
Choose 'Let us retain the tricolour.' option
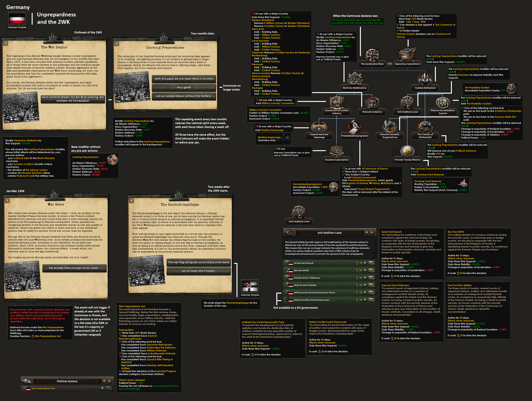tap(198, 271)
